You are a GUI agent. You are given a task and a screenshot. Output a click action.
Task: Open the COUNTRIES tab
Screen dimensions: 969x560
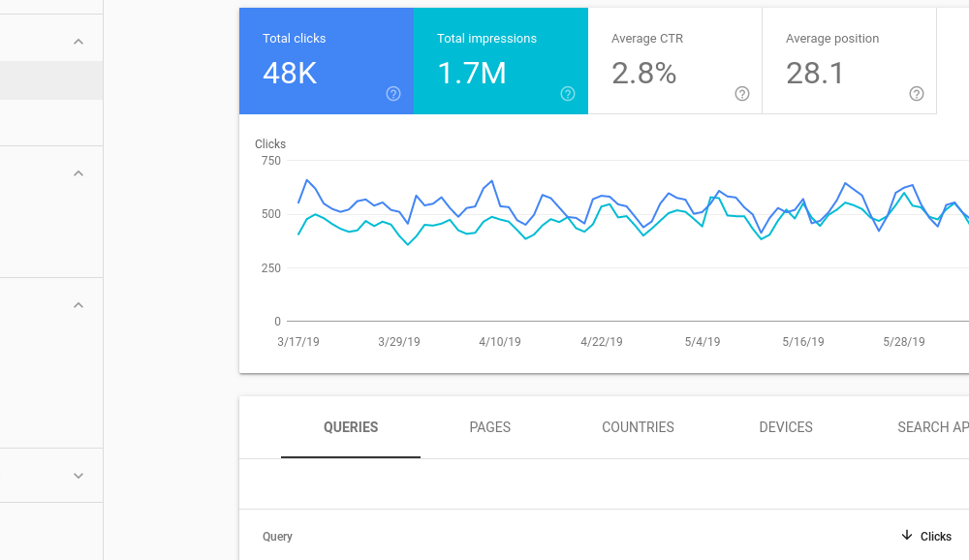click(638, 427)
